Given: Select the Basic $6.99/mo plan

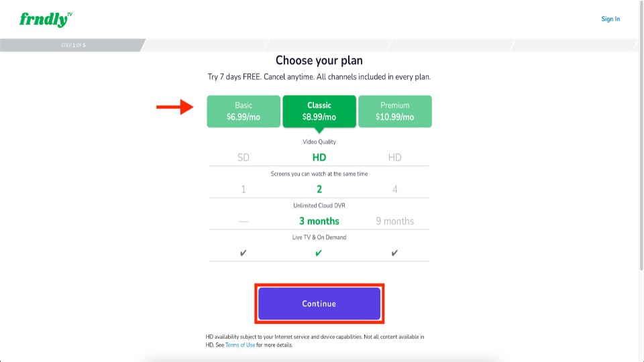Looking at the screenshot, I should pyautogui.click(x=244, y=111).
